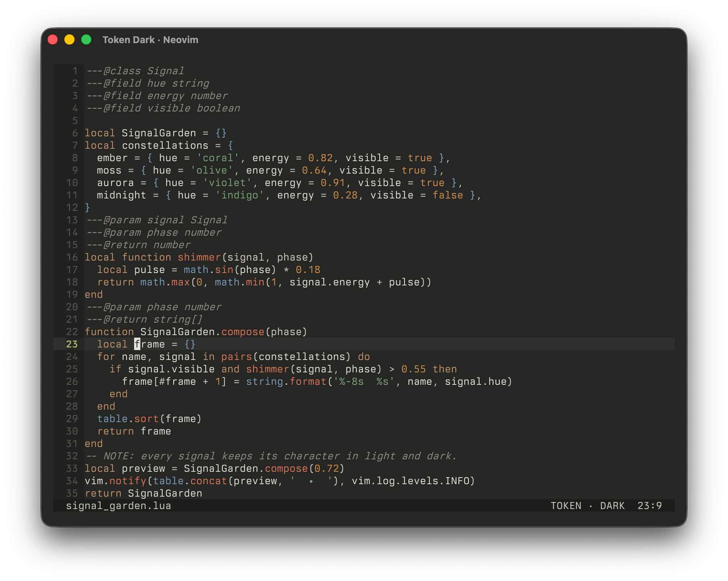
Task: Click the 'Token Dark · Neovim' window title
Action: (150, 40)
